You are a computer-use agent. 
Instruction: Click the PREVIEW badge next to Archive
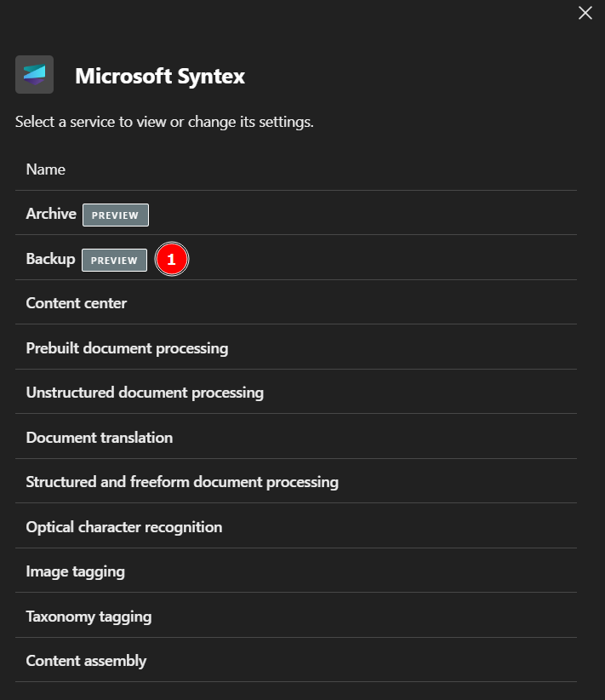(115, 215)
